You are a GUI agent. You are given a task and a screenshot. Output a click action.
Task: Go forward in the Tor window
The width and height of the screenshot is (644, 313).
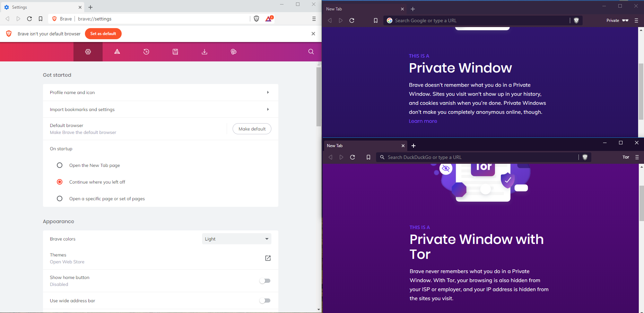pyautogui.click(x=341, y=157)
